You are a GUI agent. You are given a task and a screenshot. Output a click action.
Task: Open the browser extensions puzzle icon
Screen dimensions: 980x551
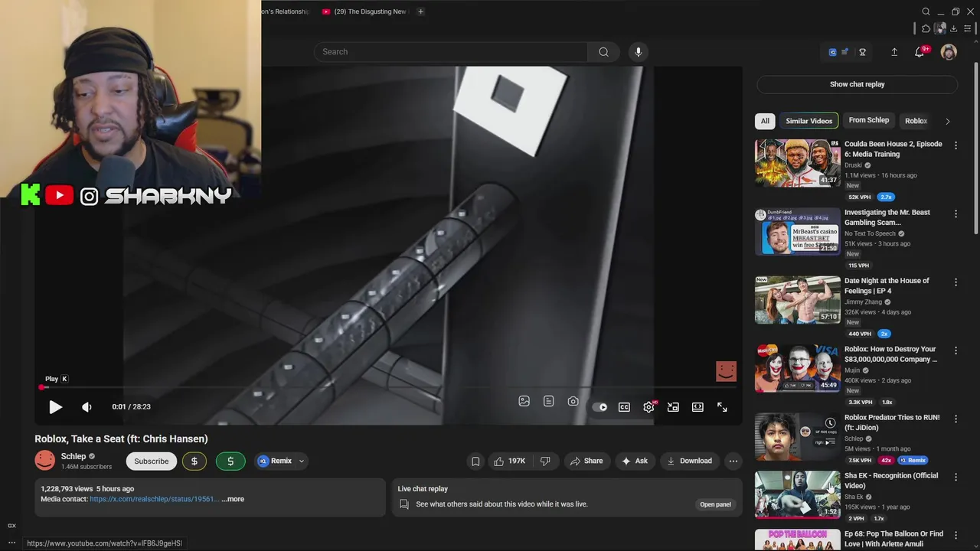click(x=926, y=28)
